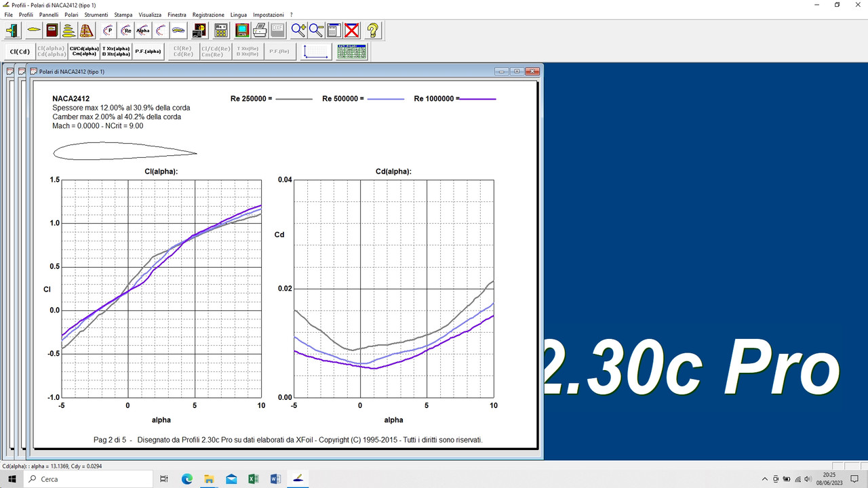
Task: Click the red X close-window icon
Action: click(351, 30)
